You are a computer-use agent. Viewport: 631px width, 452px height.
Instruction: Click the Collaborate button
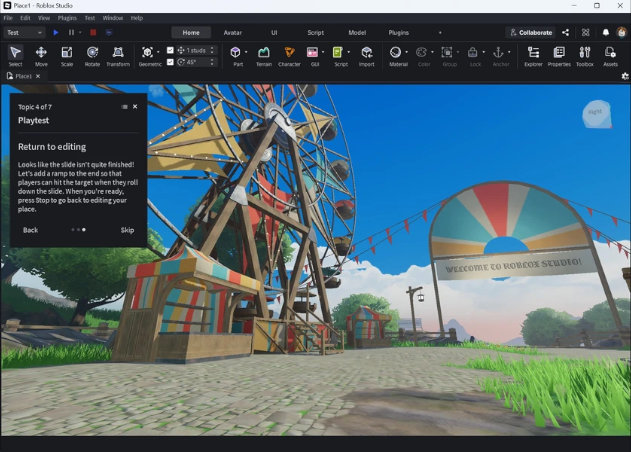(531, 33)
